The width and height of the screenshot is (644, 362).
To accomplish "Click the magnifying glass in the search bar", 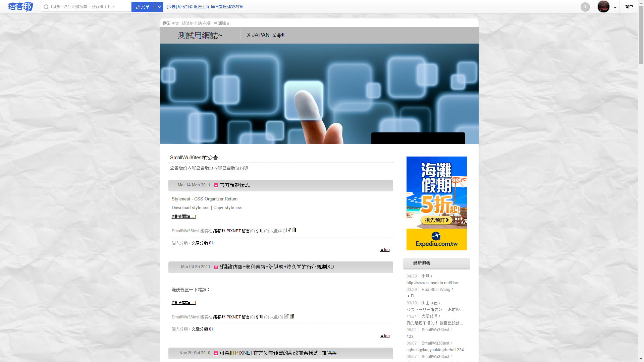I will pos(46,6).
